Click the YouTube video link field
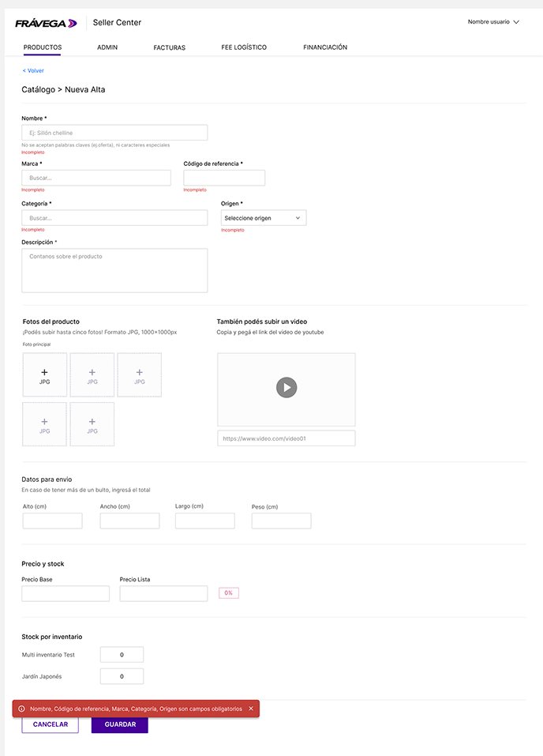 click(286, 438)
